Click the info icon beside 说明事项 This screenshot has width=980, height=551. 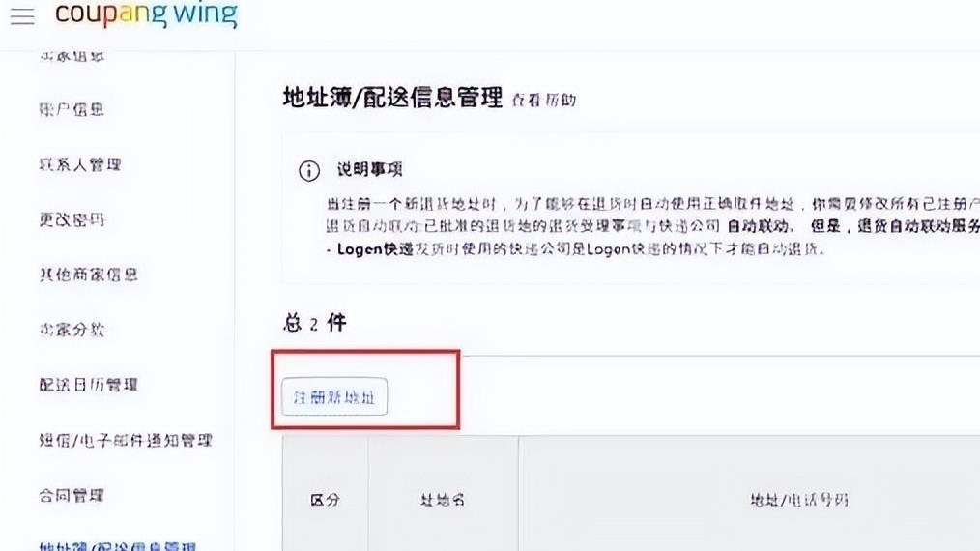tap(308, 171)
